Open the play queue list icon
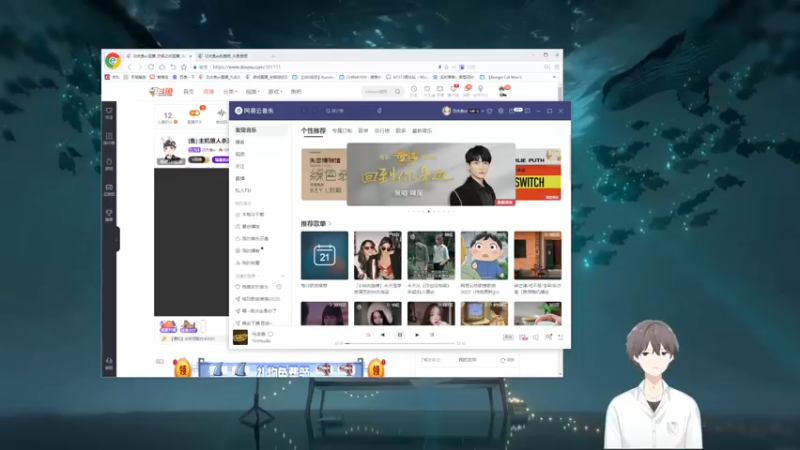Image resolution: width=800 pixels, height=450 pixels. pos(561,337)
